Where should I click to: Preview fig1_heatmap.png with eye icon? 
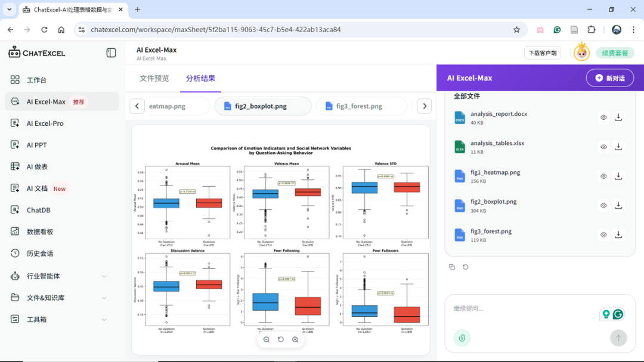click(603, 177)
